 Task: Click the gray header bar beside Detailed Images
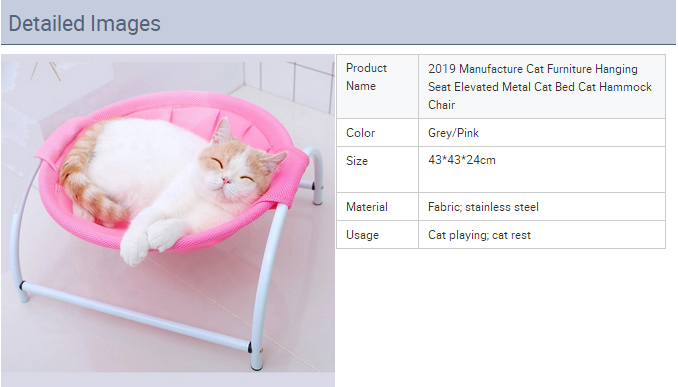(x=415, y=22)
